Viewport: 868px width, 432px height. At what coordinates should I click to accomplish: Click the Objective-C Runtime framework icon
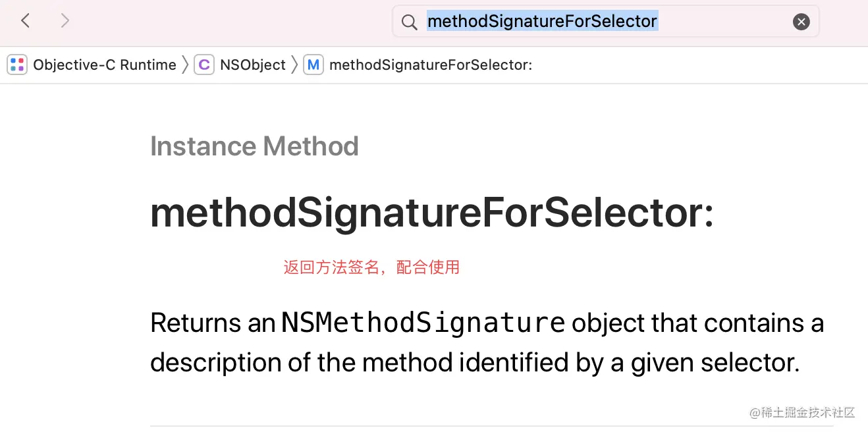[17, 65]
